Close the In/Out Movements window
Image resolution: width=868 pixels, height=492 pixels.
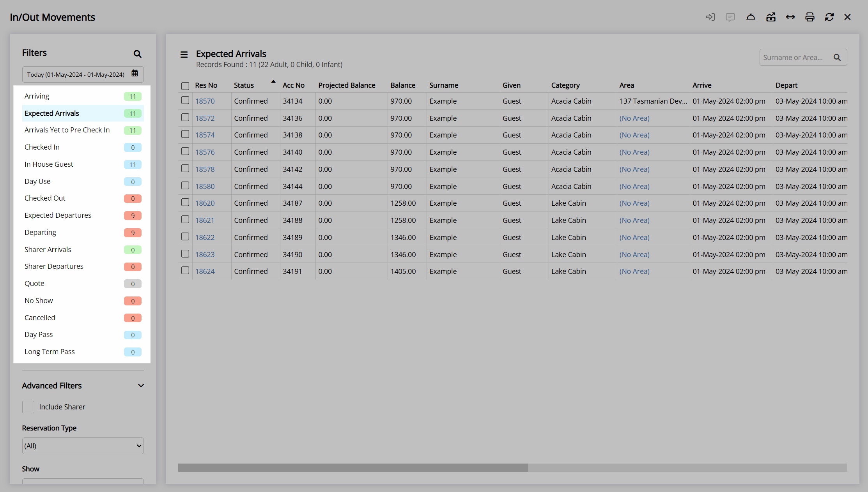tap(847, 17)
